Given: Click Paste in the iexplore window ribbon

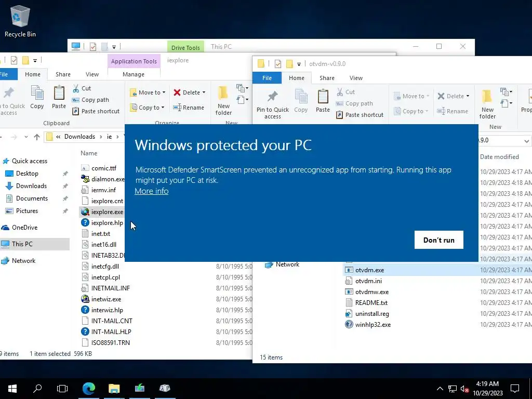Looking at the screenshot, I should pyautogui.click(x=59, y=97).
